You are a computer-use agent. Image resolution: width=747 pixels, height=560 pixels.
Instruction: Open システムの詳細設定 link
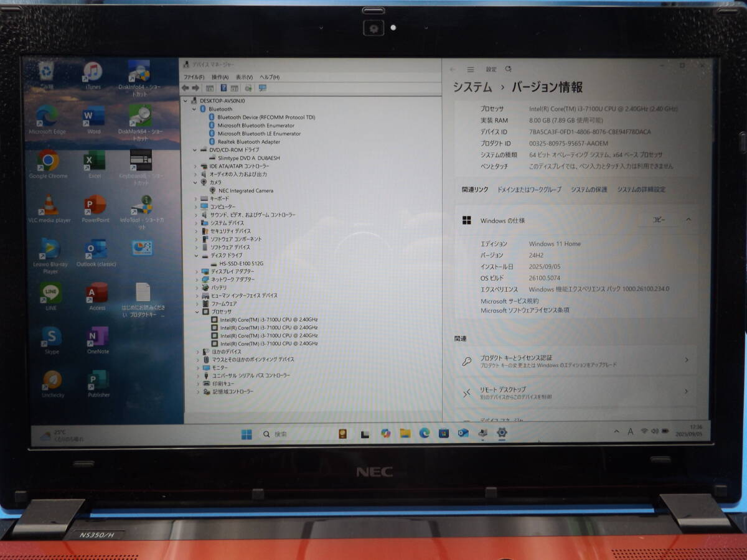tap(641, 189)
